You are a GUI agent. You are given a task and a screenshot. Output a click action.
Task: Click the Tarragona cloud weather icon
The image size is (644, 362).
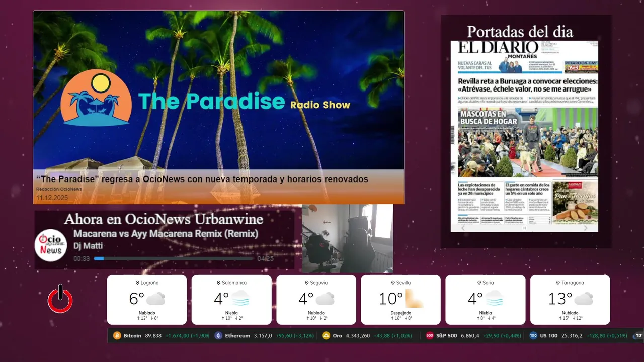(584, 299)
